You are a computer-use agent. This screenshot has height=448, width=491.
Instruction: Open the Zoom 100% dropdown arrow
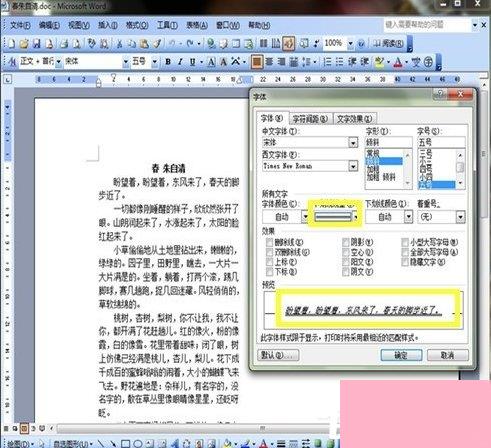click(x=350, y=44)
